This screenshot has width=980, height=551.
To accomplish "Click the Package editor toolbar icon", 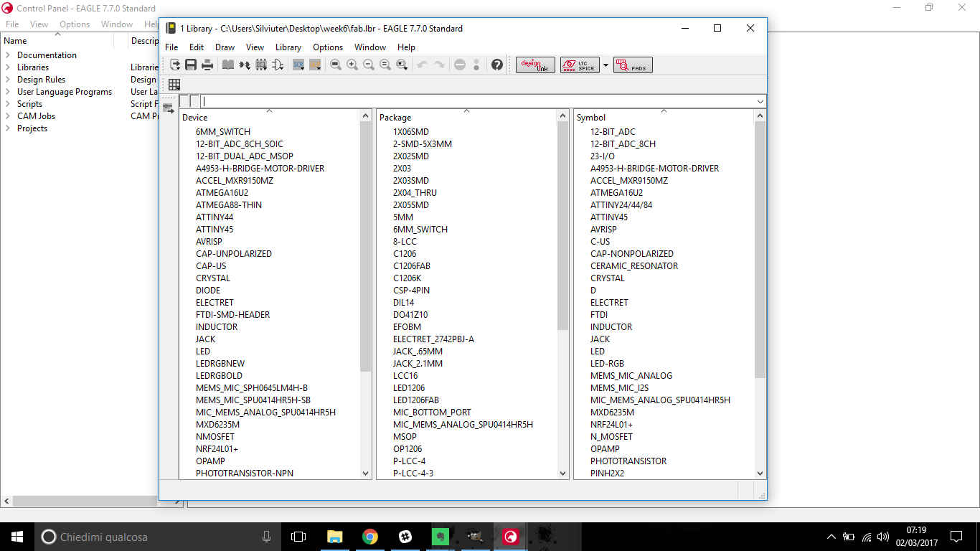I will tap(261, 65).
